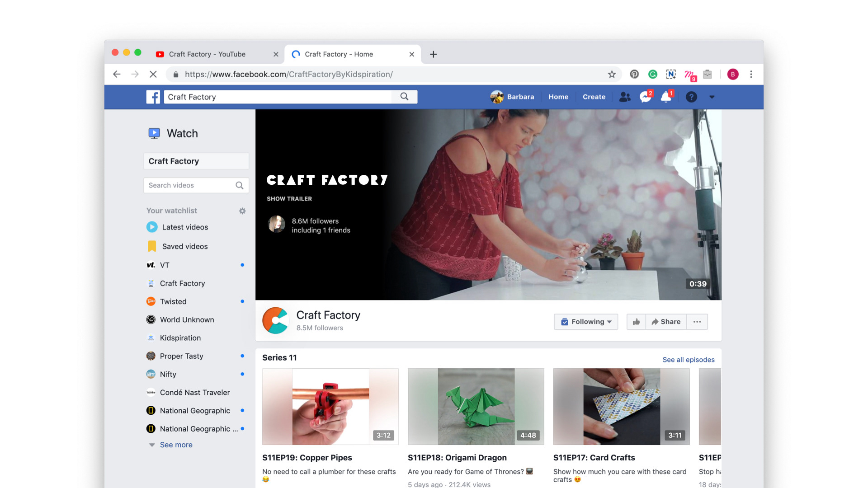Click the Craft Factory sidebar heading
This screenshot has width=868, height=488.
196,161
